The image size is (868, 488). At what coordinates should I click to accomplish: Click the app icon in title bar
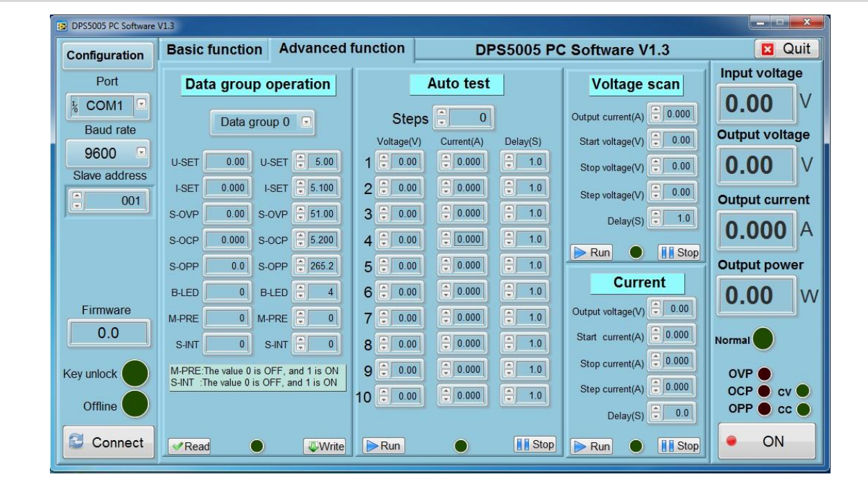(62, 26)
